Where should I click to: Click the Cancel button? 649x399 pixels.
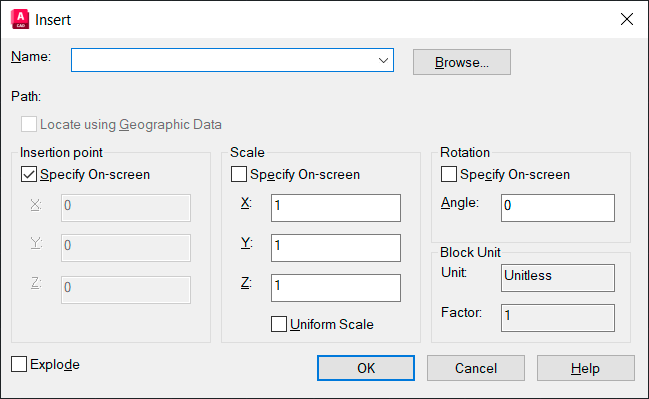[476, 368]
